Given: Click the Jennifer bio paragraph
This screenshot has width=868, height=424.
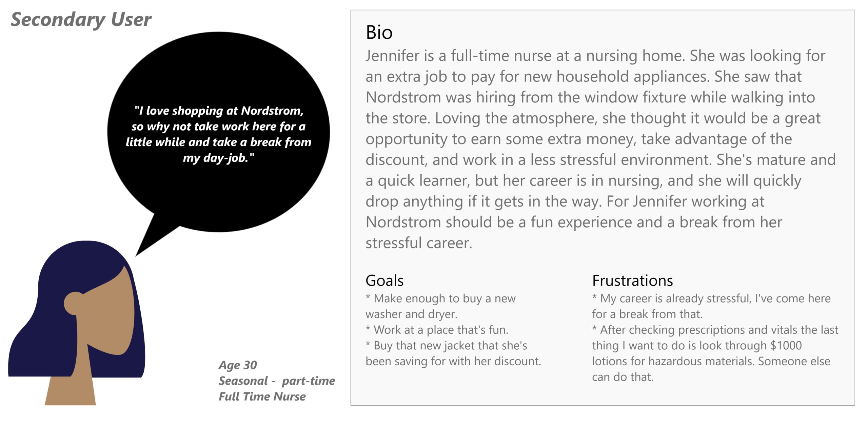Looking at the screenshot, I should click(601, 149).
